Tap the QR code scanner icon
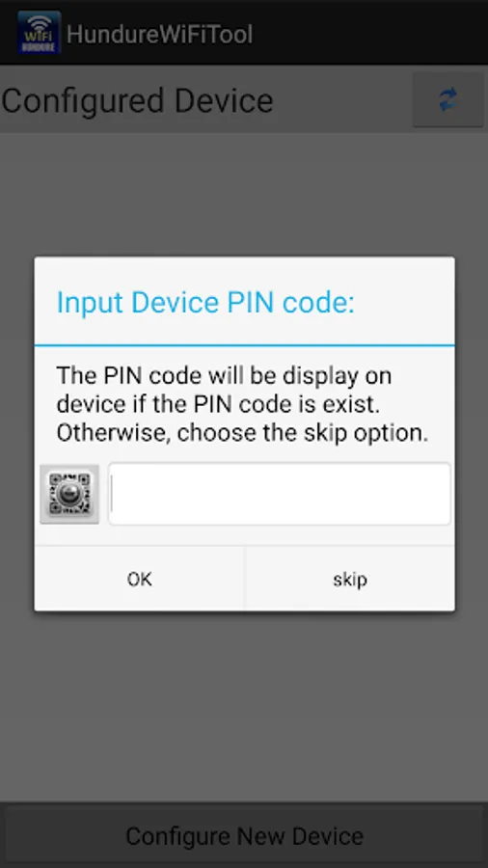The height and width of the screenshot is (868, 488). pyautogui.click(x=69, y=494)
